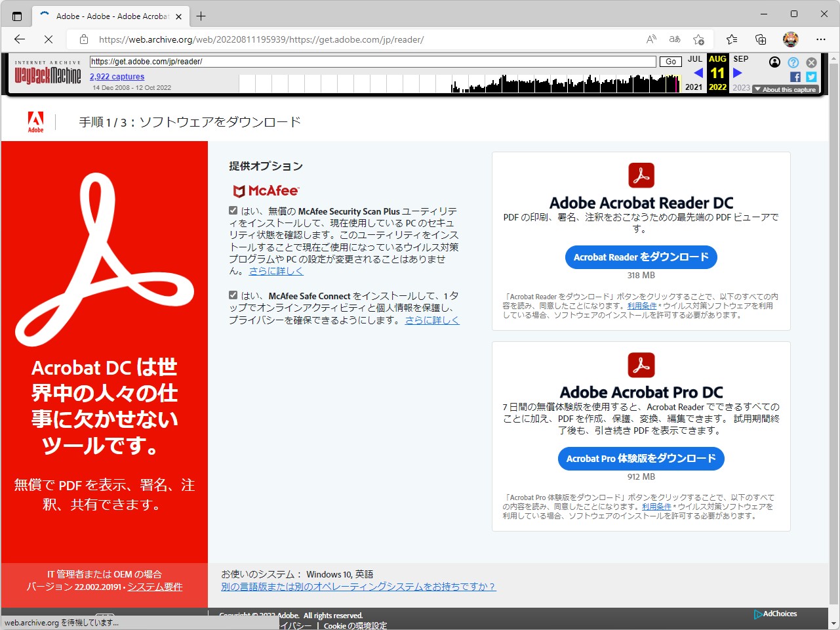Go to the next capture in September
The image size is (840, 630).
[738, 73]
